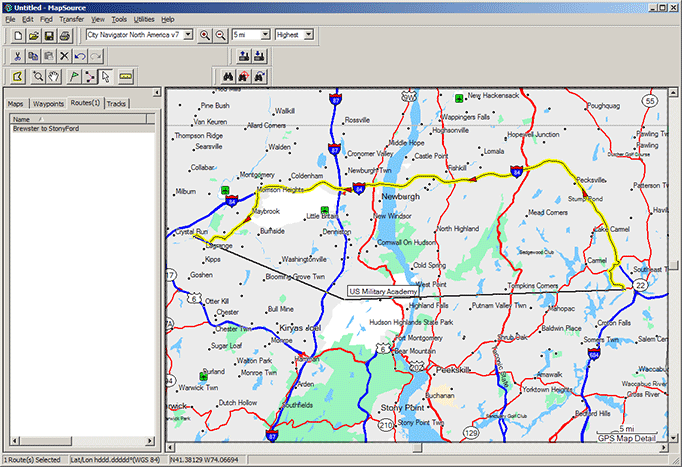Viewport: 682px width, 467px height.
Task: Open a file with the folder icon
Action: pos(33,36)
